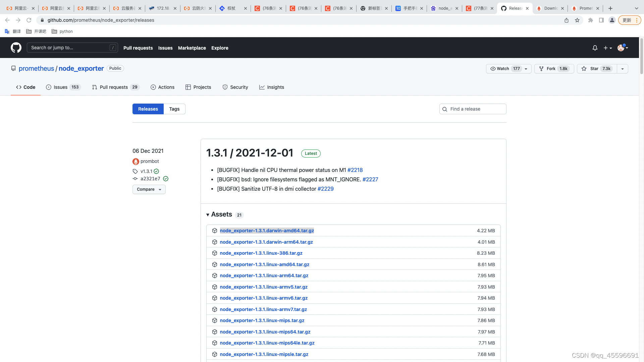Switch to the Code tab
Screen dimensions: 644x362
tap(25, 87)
